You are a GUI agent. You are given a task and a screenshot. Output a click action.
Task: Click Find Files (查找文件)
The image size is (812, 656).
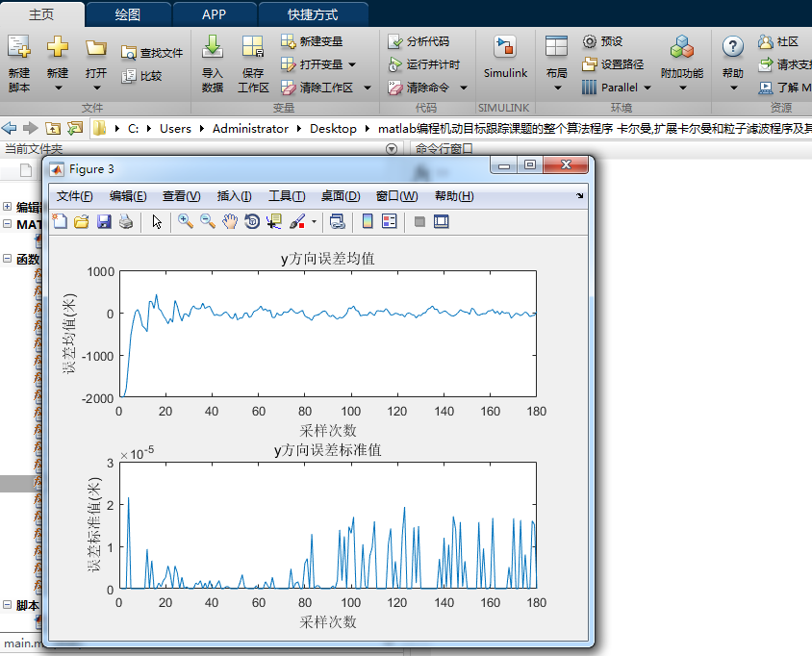coord(152,53)
